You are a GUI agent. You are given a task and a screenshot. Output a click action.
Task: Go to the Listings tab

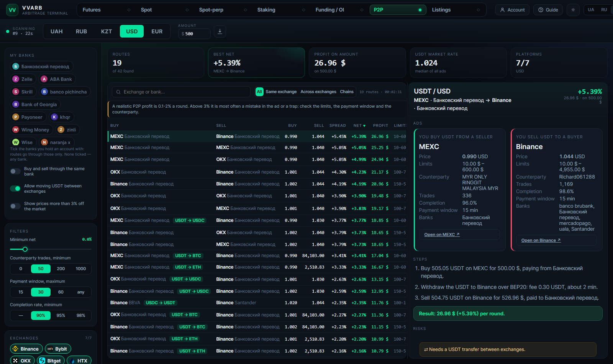click(x=455, y=10)
